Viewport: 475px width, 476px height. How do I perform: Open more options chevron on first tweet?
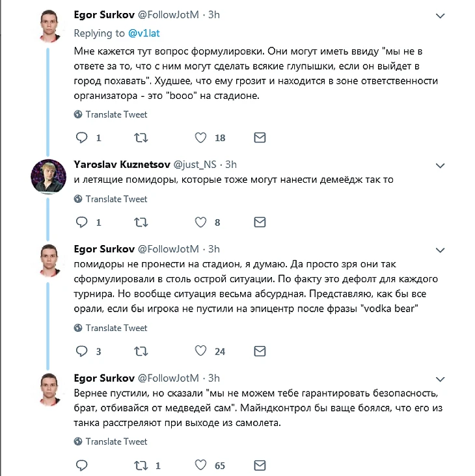(441, 15)
